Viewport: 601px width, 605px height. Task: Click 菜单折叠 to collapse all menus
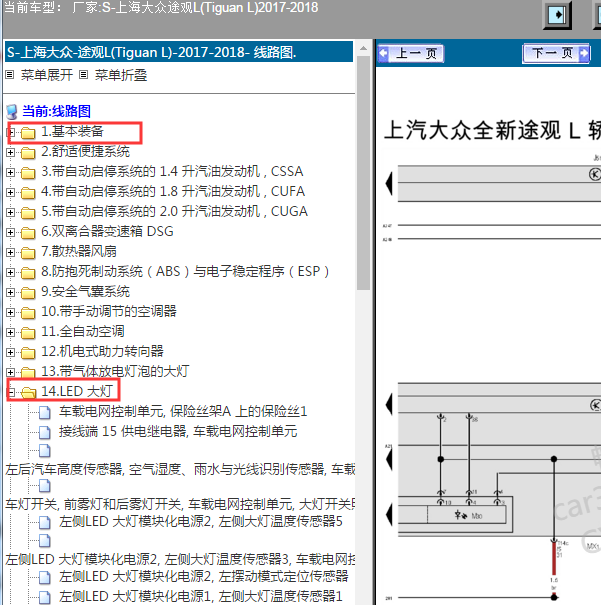(x=121, y=75)
